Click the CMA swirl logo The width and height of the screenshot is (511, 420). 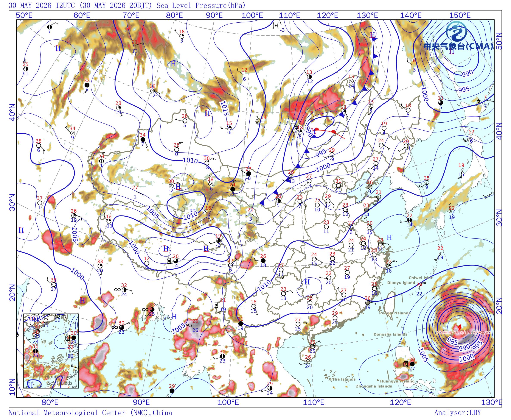point(456,32)
